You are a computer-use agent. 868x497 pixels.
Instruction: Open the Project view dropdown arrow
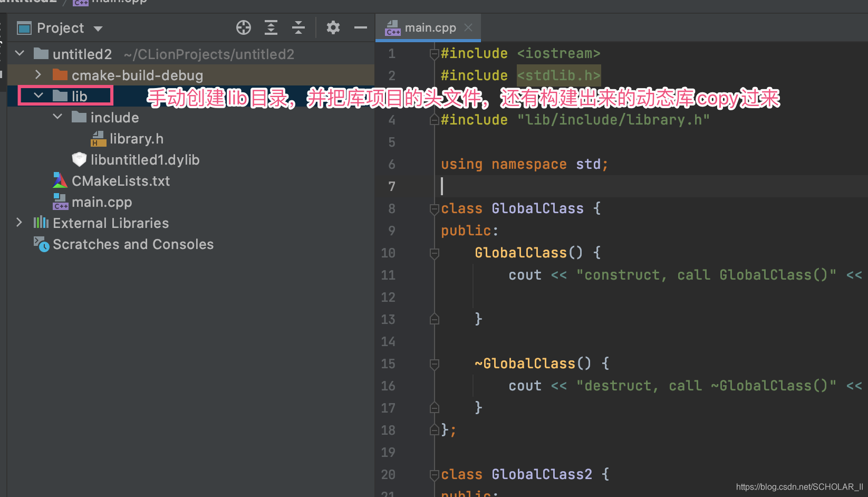coord(98,28)
